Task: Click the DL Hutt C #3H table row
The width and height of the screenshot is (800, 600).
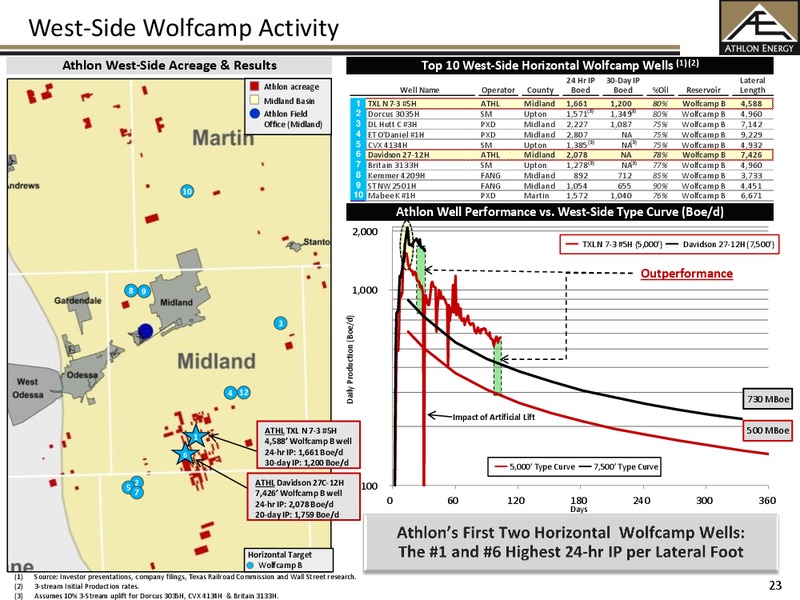Action: 562,124
